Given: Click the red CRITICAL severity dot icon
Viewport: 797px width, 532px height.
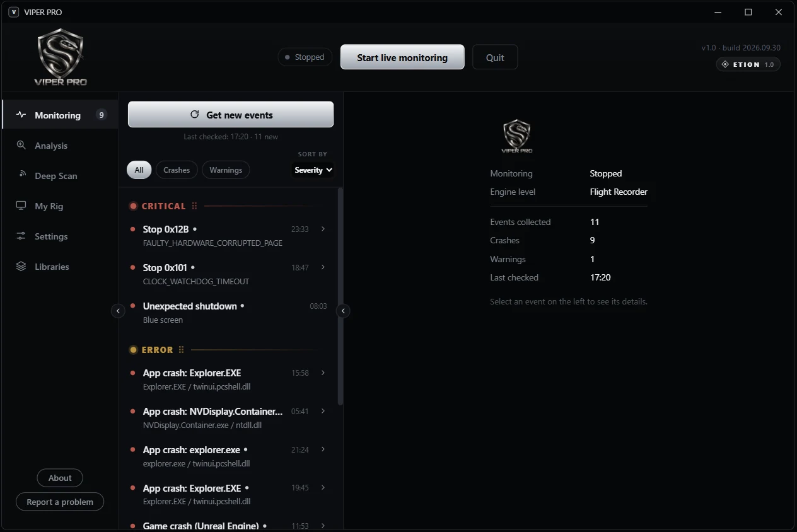Looking at the screenshot, I should click(x=133, y=206).
